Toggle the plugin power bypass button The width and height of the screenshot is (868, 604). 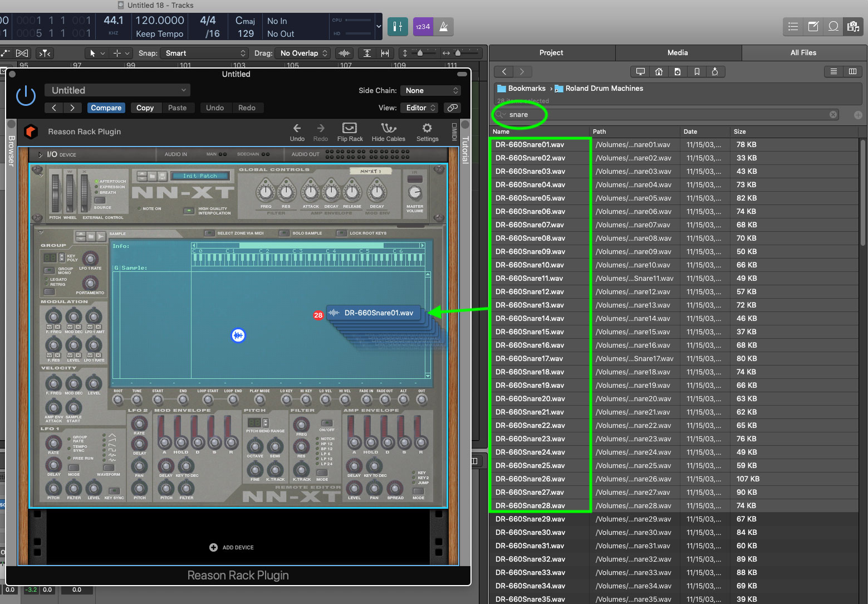tap(26, 96)
